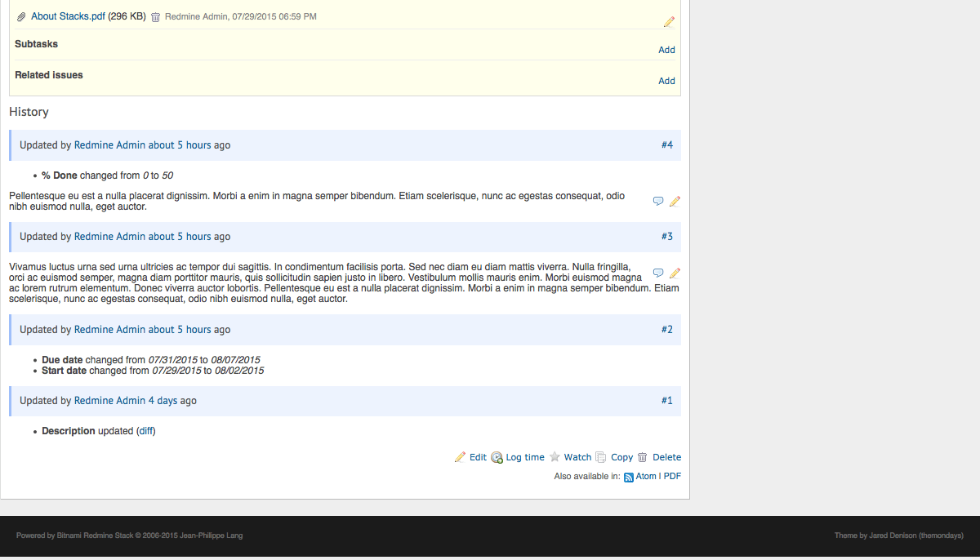This screenshot has height=560, width=980.
Task: Click the pencil edit icon in attachments row
Action: point(669,22)
